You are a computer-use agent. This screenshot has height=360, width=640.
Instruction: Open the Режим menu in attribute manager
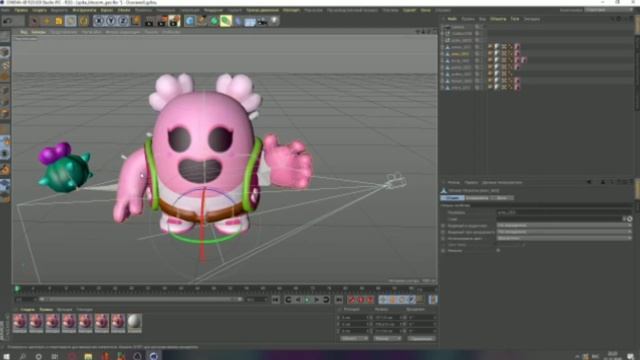tap(453, 182)
